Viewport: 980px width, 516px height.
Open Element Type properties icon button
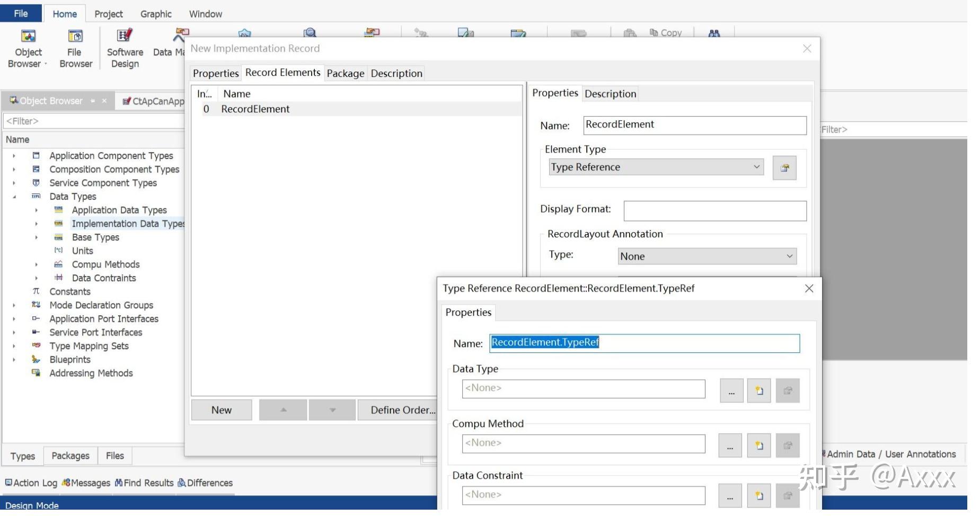pyautogui.click(x=784, y=168)
